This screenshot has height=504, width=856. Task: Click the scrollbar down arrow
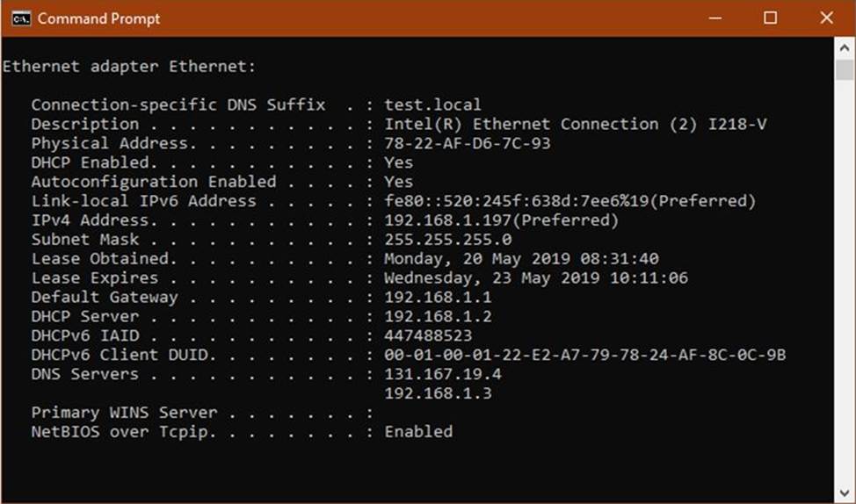pyautogui.click(x=845, y=492)
